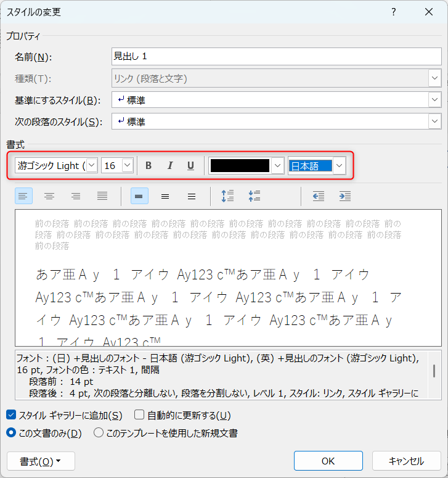
Task: Toggle Underline formatting button
Action: [191, 166]
